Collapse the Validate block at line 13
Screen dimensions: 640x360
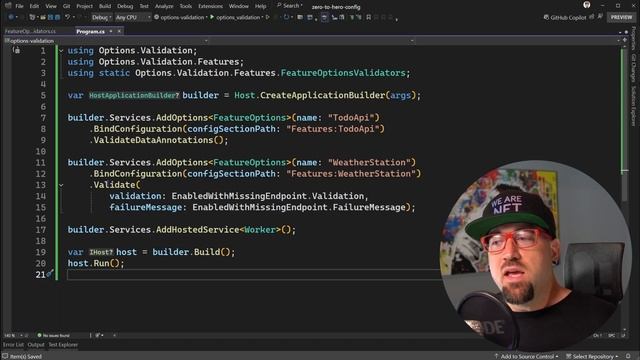pyautogui.click(x=61, y=185)
